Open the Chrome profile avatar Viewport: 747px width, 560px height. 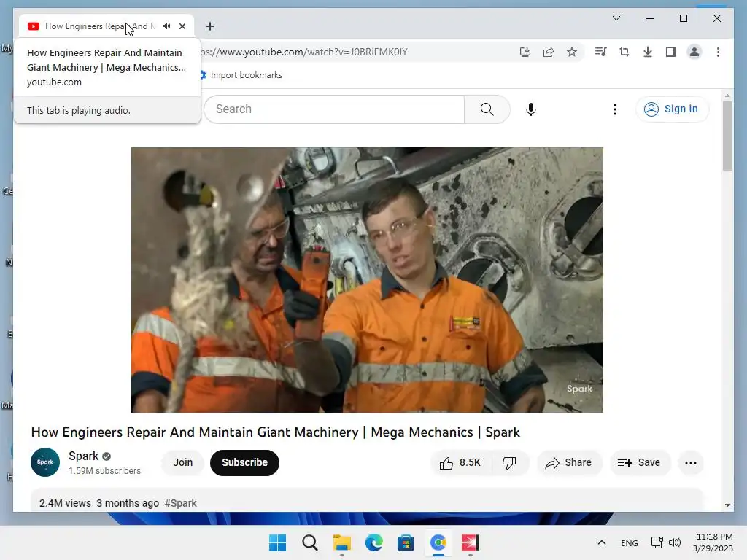coord(694,52)
